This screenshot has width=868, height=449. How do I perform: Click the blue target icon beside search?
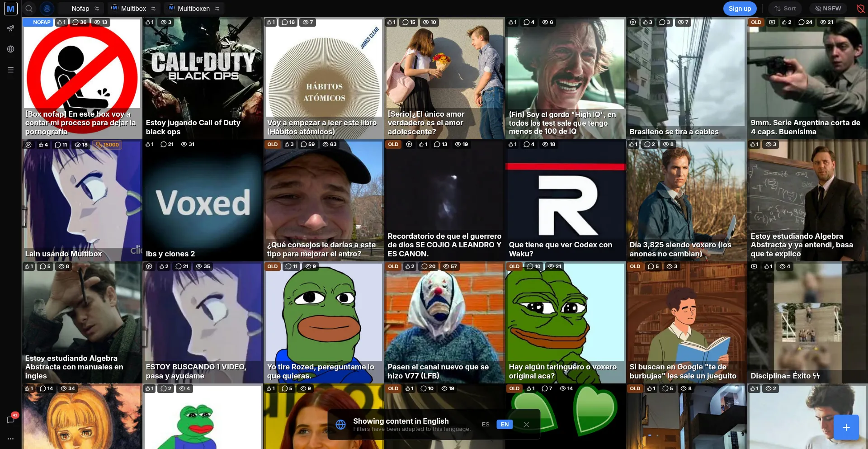coord(47,9)
